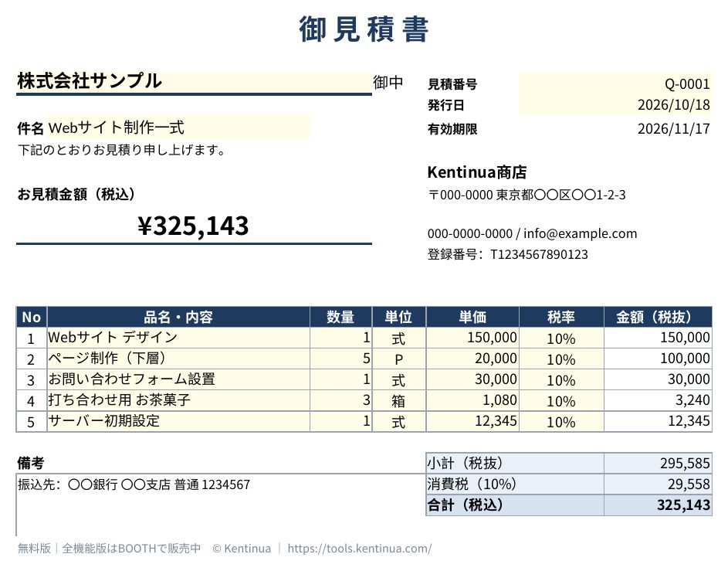Click the お見積金額（税込） heading
The height and width of the screenshot is (571, 728).
[x=76, y=194]
